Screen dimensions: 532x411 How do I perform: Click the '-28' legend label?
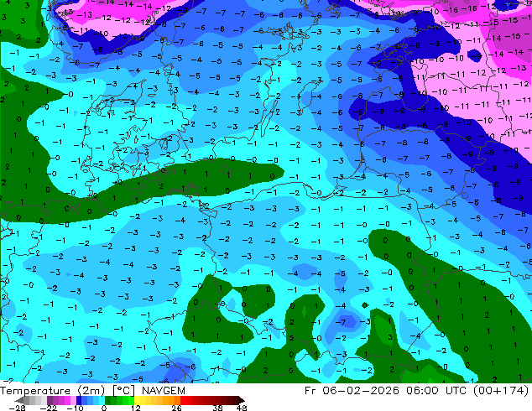pyautogui.click(x=17, y=408)
